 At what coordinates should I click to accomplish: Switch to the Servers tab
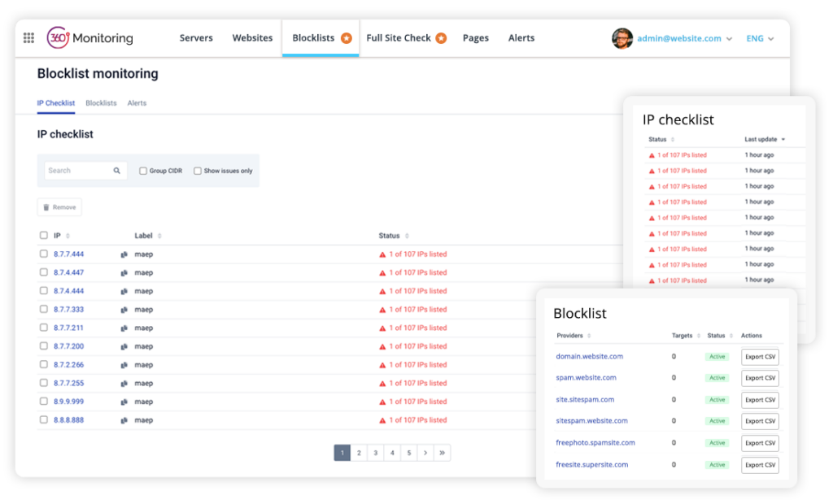click(196, 37)
